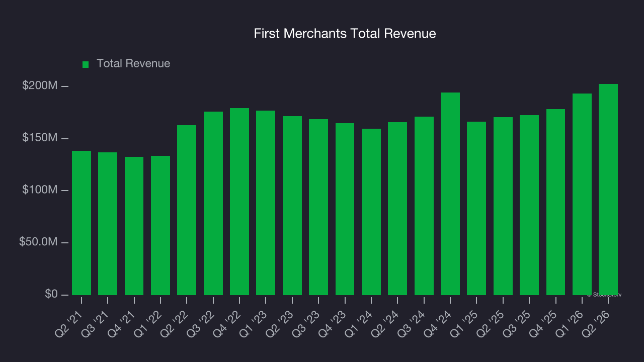Select the Q2 '21 revenue bar
The image size is (644, 362).
click(x=82, y=223)
